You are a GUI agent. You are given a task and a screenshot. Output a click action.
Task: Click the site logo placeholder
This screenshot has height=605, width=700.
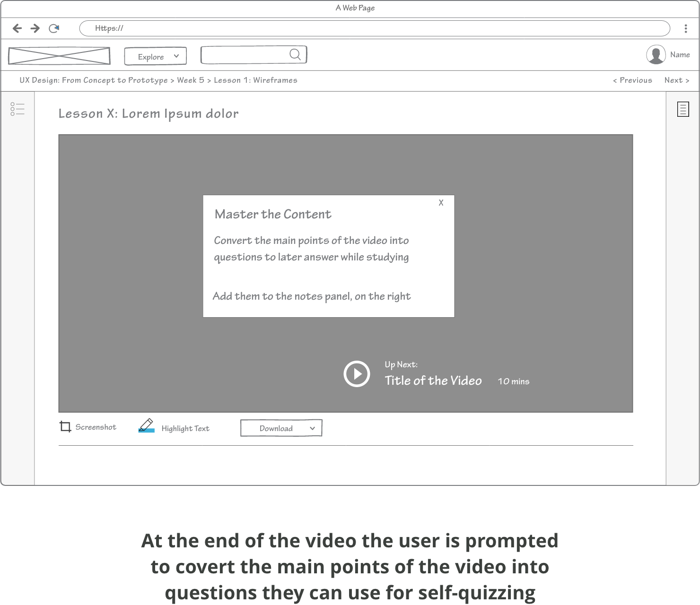point(59,56)
